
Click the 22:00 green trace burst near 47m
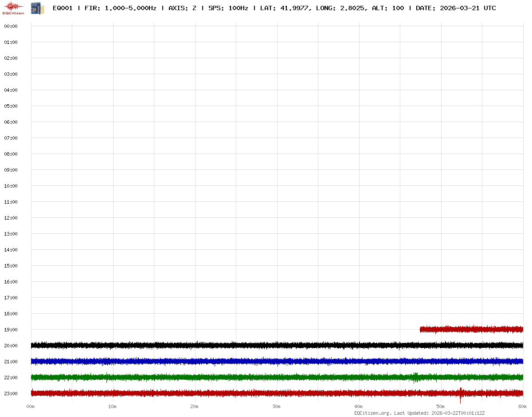click(415, 377)
